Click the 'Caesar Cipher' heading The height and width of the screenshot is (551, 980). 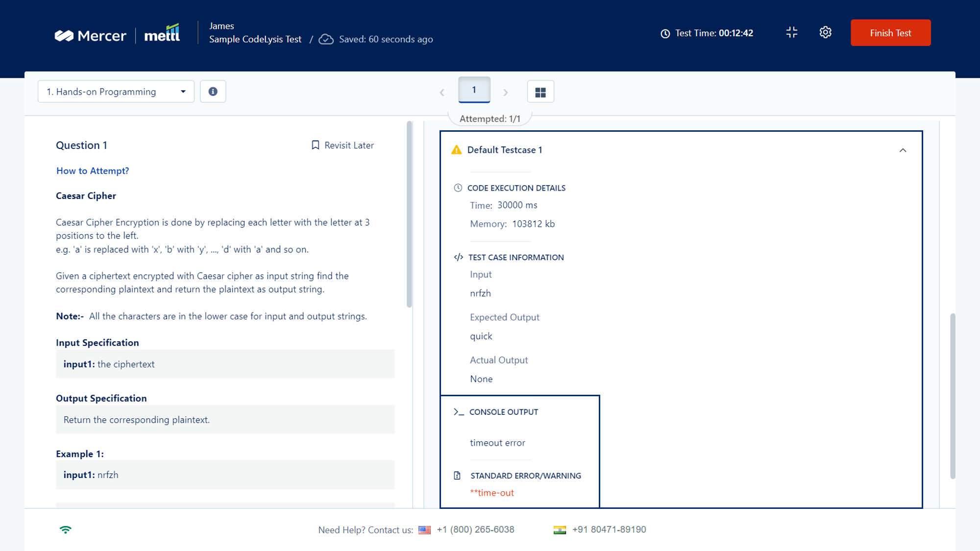tap(86, 195)
